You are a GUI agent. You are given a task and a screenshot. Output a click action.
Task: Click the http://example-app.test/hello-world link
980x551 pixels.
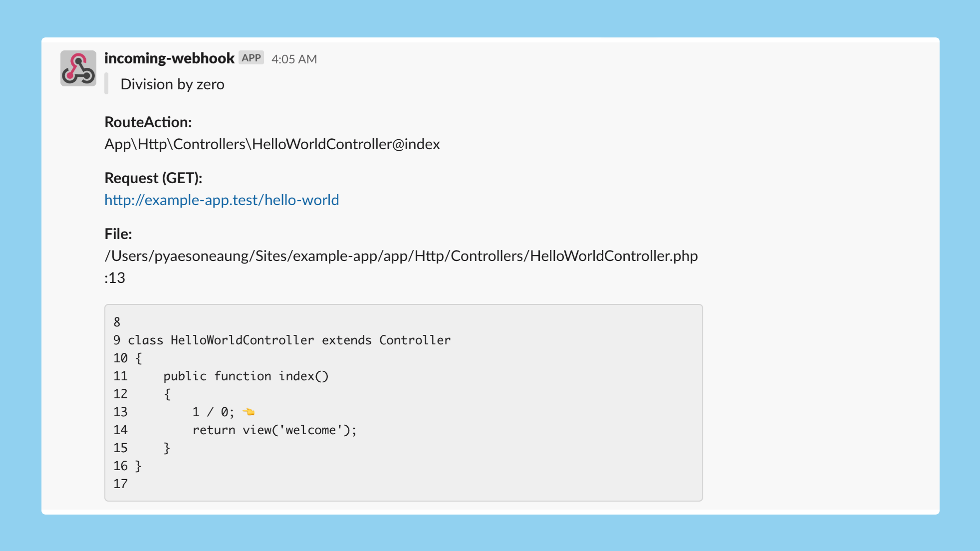[x=222, y=199]
